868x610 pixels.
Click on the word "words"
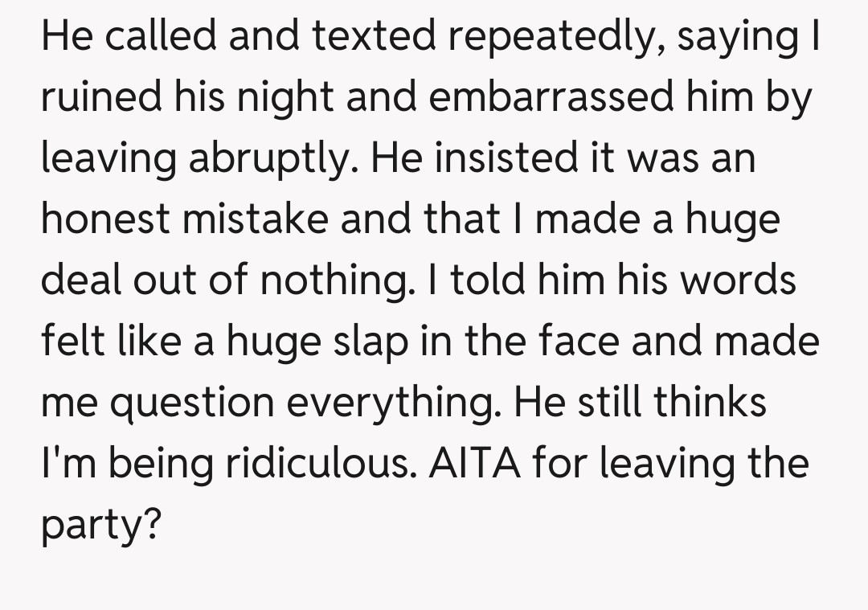tap(736, 281)
